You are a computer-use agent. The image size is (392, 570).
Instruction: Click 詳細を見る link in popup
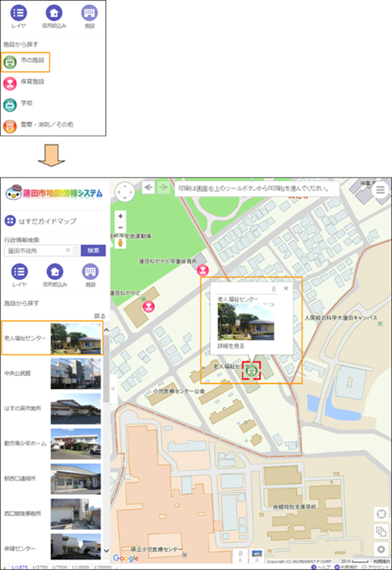pyautogui.click(x=231, y=346)
